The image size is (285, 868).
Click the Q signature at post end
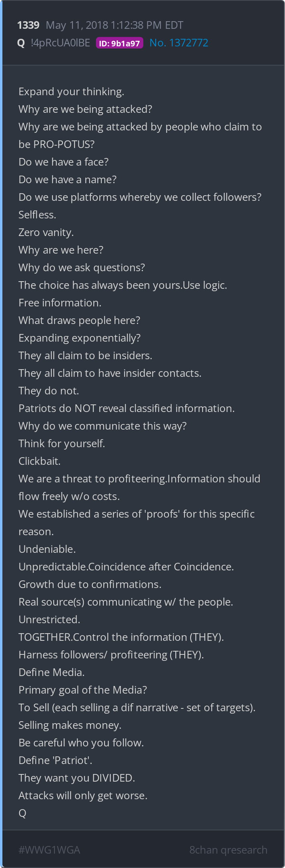point(22,813)
